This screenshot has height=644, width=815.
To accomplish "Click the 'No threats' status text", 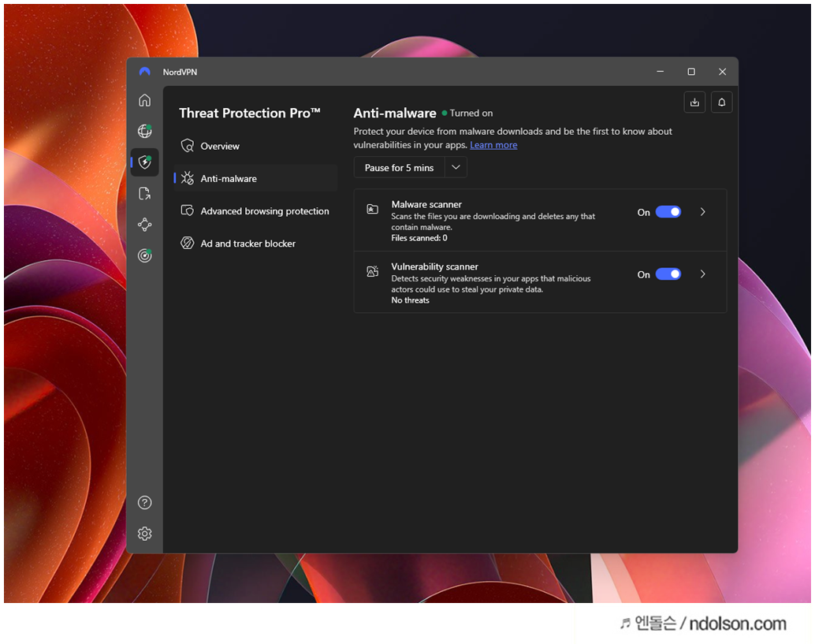I will (410, 300).
